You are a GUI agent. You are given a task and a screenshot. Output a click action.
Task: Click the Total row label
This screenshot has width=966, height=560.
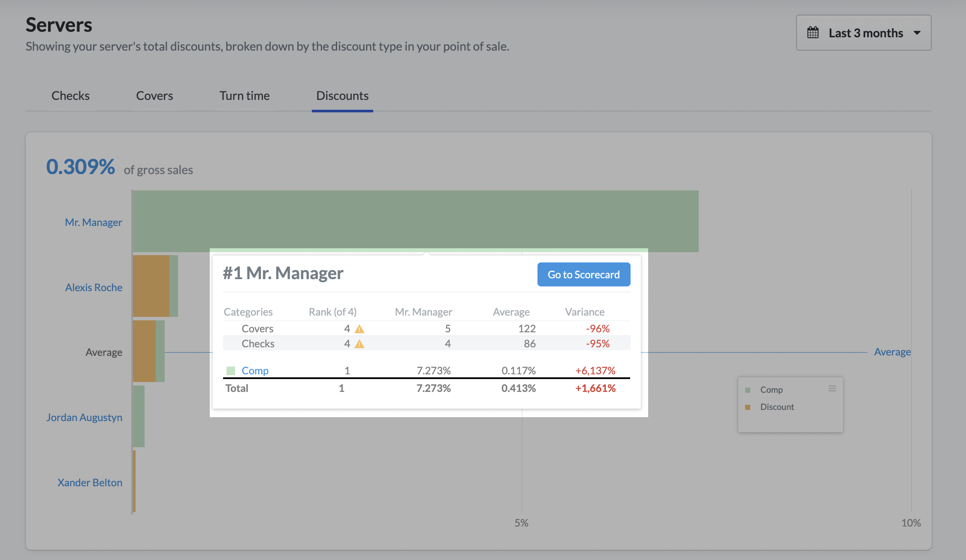(237, 388)
